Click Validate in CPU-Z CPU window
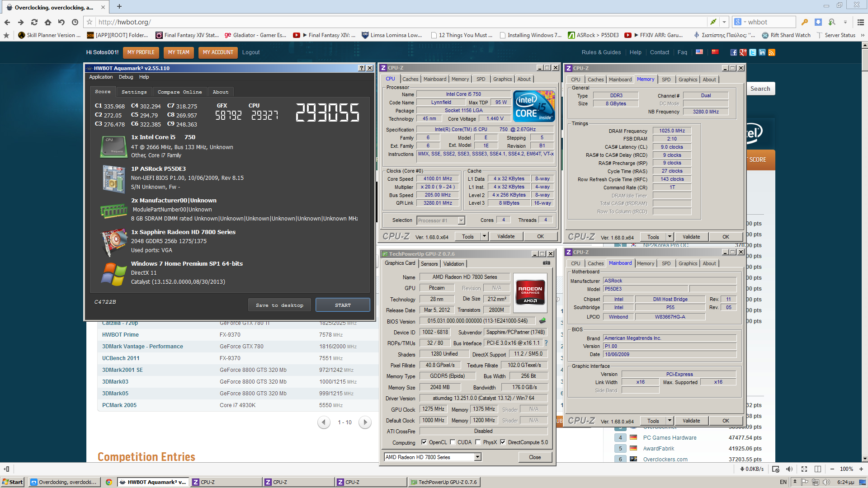The width and height of the screenshot is (868, 488). [x=506, y=236]
